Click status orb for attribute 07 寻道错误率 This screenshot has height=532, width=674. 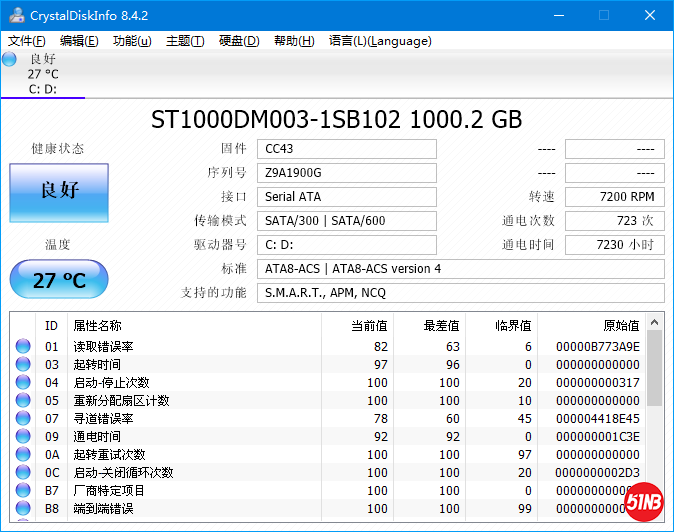click(23, 419)
